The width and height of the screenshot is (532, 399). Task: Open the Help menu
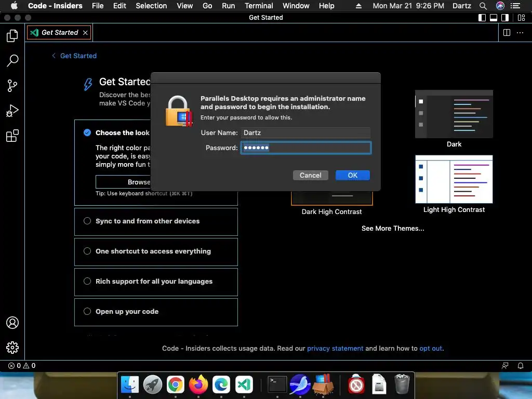(x=326, y=6)
